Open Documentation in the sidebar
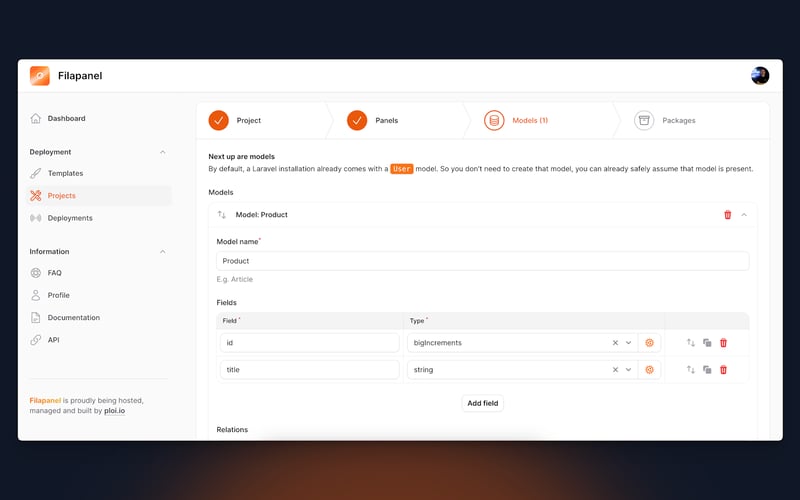 (73, 317)
